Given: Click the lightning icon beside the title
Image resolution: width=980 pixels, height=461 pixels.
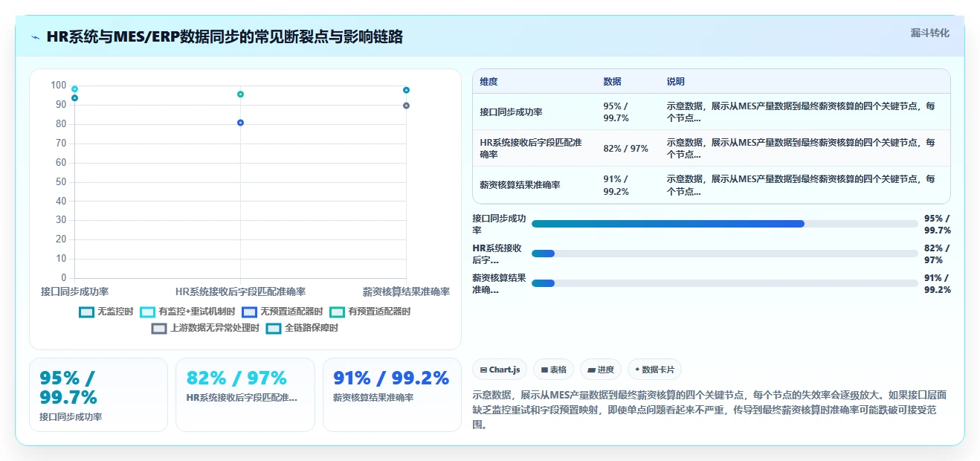Looking at the screenshot, I should 36,36.
